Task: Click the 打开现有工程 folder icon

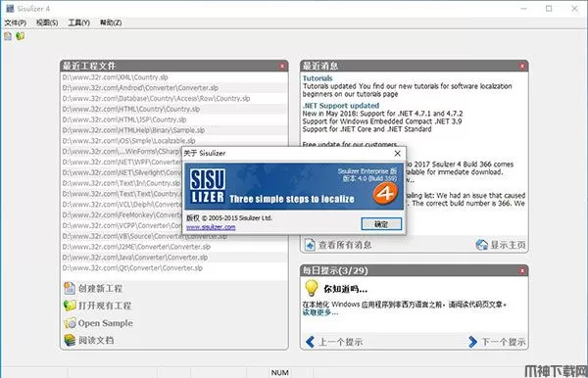Action: pyautogui.click(x=70, y=306)
